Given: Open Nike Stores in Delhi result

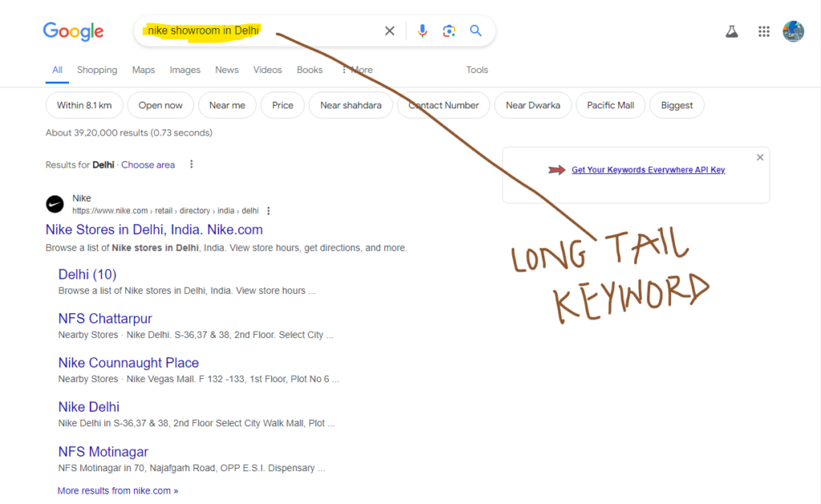Looking at the screenshot, I should coord(154,230).
